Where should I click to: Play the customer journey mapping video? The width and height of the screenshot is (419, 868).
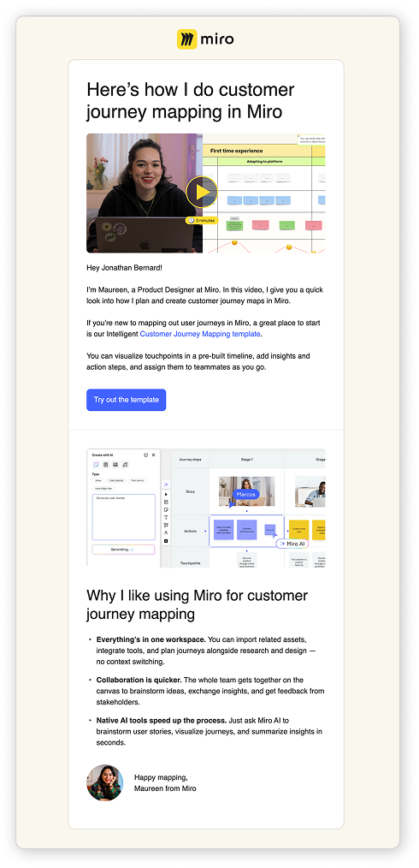pyautogui.click(x=201, y=192)
